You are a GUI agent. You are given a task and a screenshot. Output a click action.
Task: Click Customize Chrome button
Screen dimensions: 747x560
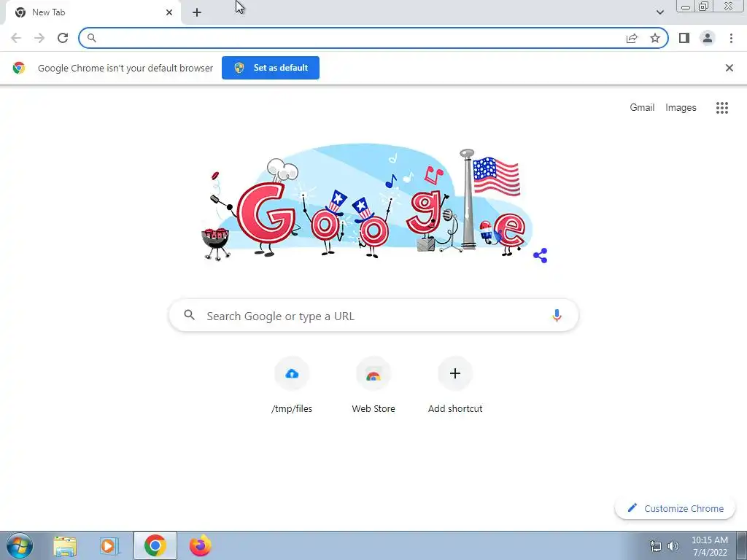[675, 508]
